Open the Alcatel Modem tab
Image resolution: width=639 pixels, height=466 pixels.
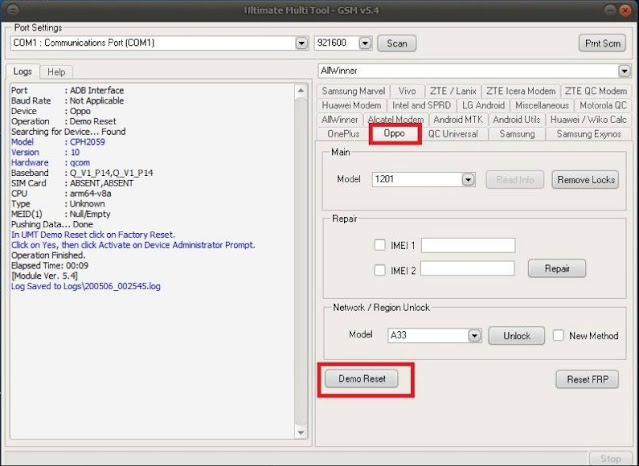[x=395, y=119]
